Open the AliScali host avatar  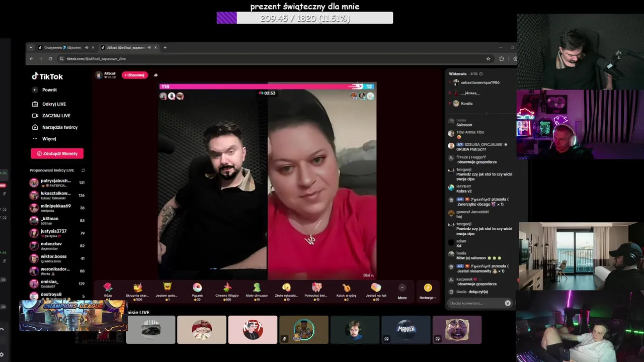pos(99,75)
